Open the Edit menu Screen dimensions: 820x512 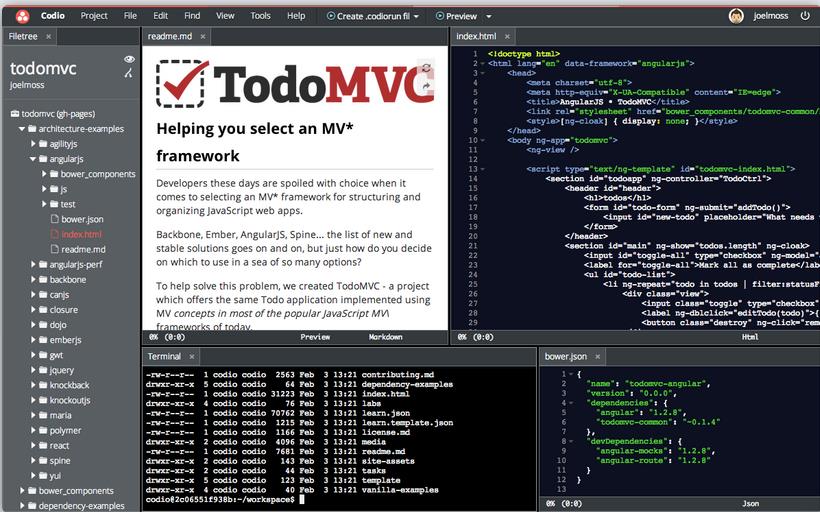pyautogui.click(x=161, y=16)
